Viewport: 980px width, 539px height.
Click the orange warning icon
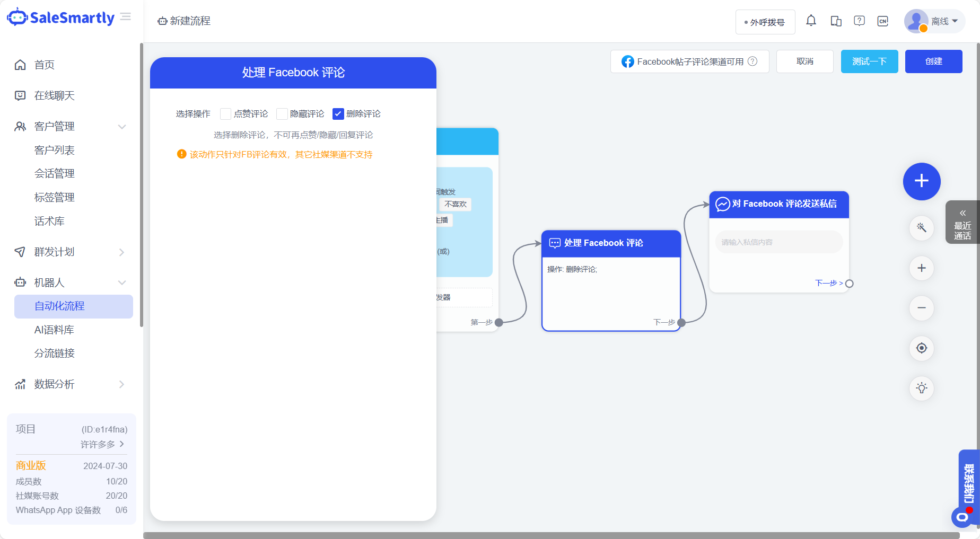pos(181,154)
